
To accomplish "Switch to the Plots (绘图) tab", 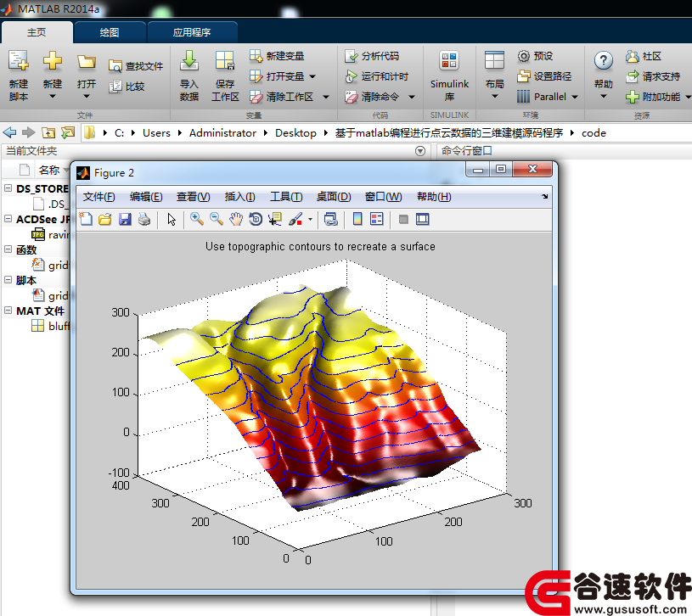I will (x=110, y=32).
